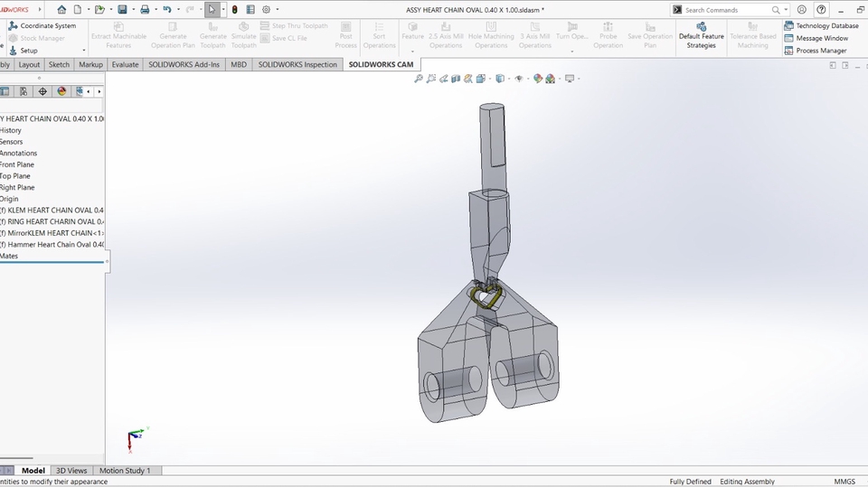The width and height of the screenshot is (868, 487).
Task: Expand the SOLIDWORKS menu arrow beside logo
Action: 39,9
